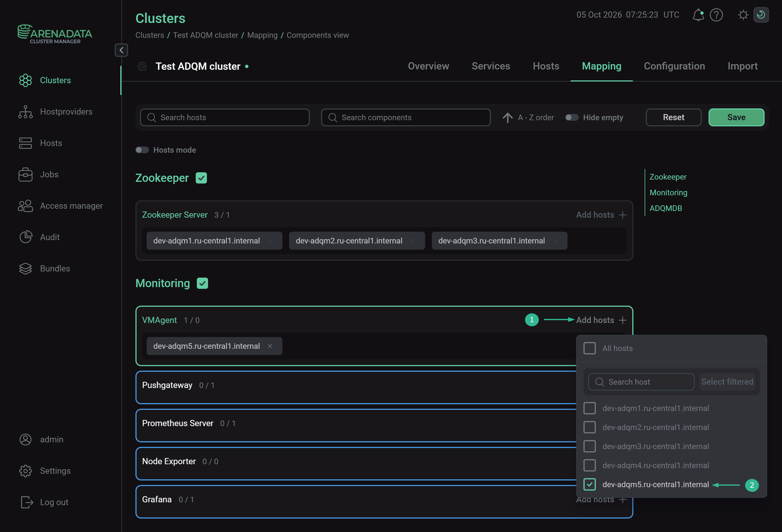
Task: Remove dev-adqm3 from Zookeeper Server
Action: click(x=555, y=241)
